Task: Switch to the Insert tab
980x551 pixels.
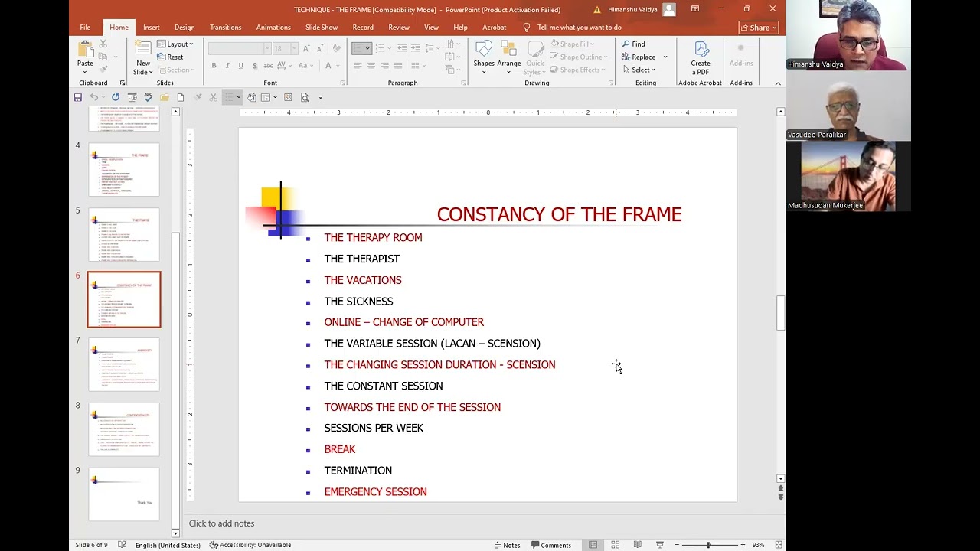Action: click(152, 28)
